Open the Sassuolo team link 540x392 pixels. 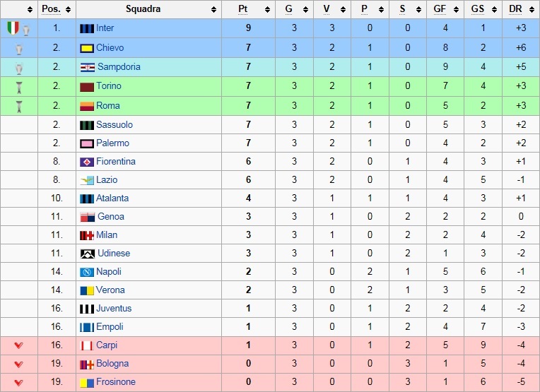(x=115, y=124)
